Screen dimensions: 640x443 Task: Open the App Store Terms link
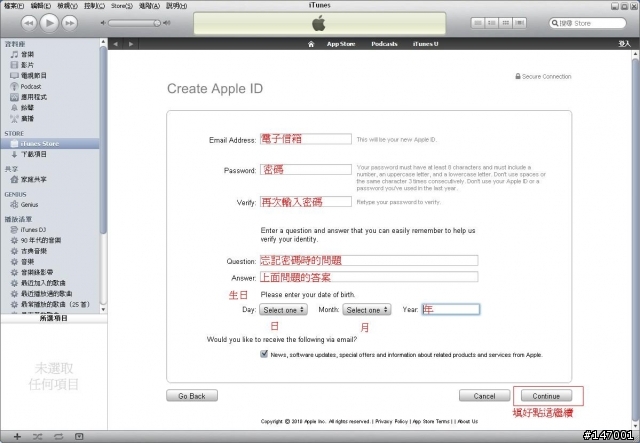(x=431, y=421)
